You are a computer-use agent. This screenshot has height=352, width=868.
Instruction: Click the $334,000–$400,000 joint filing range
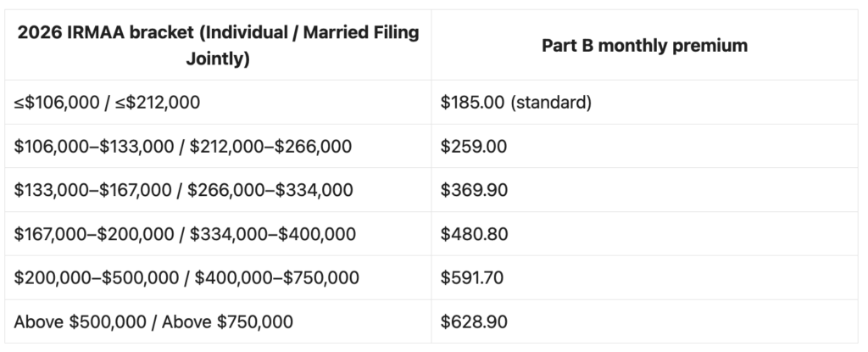(x=272, y=234)
